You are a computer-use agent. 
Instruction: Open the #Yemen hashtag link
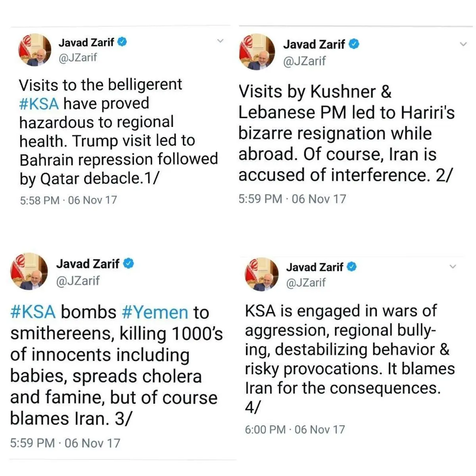(x=155, y=312)
